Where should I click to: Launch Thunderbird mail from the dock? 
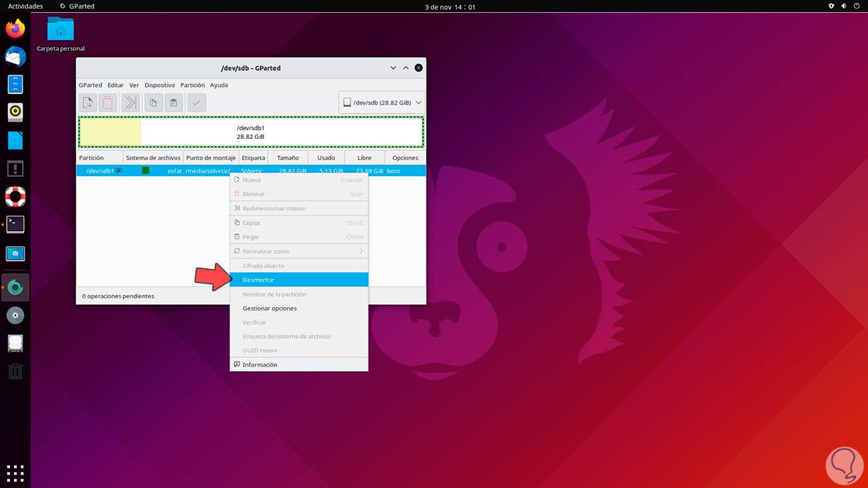coord(15,57)
